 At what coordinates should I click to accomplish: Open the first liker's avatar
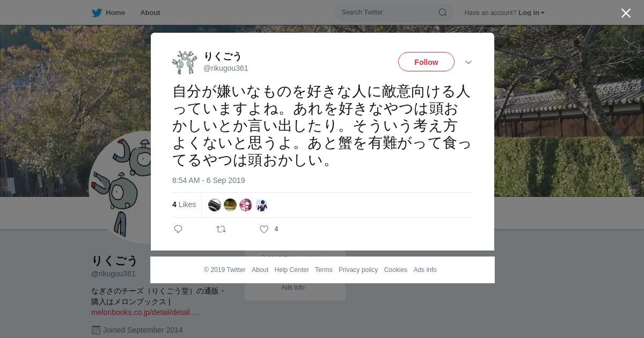point(215,205)
